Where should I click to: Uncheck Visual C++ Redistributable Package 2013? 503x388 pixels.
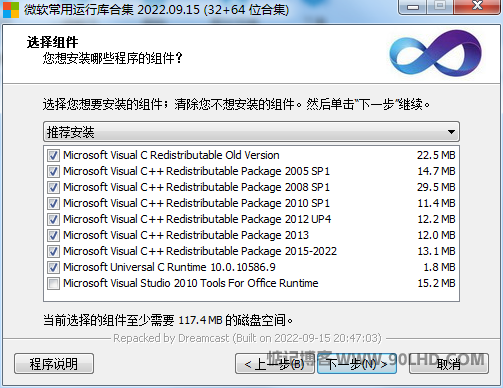(x=53, y=235)
